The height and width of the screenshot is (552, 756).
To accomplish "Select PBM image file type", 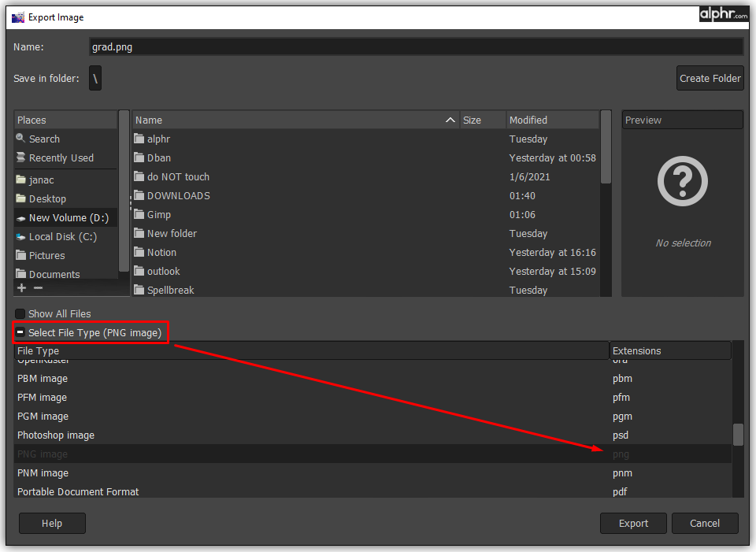I will click(x=372, y=379).
